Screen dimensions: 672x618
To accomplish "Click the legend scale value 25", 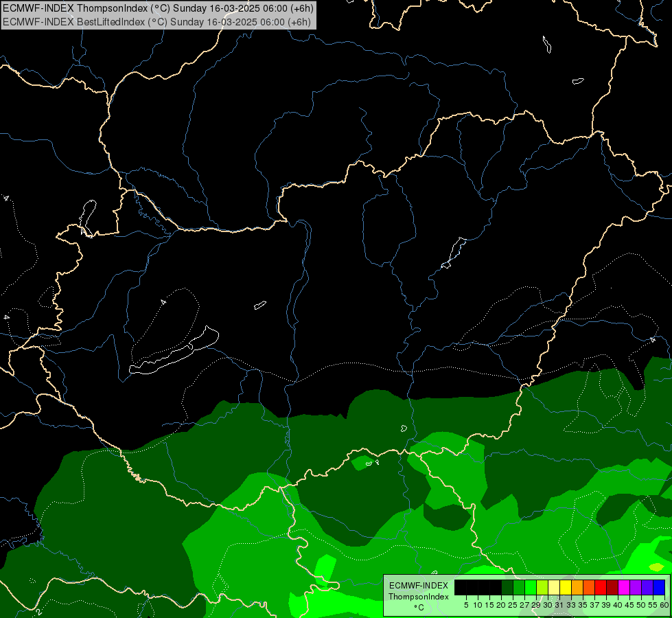I will pyautogui.click(x=513, y=605).
